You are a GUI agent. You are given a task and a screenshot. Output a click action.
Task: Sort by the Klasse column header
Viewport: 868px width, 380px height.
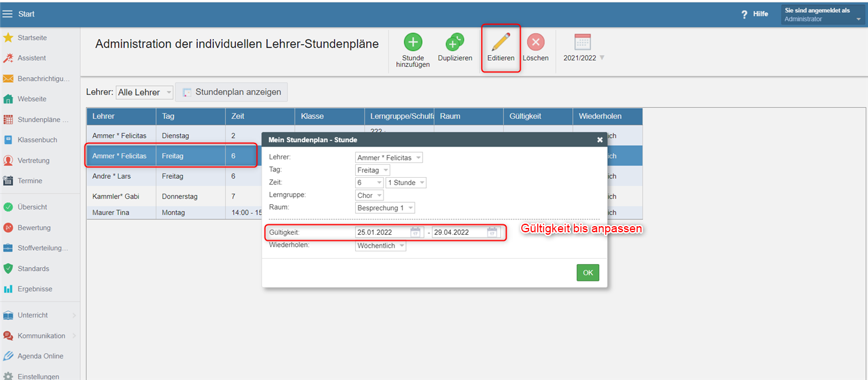(330, 116)
